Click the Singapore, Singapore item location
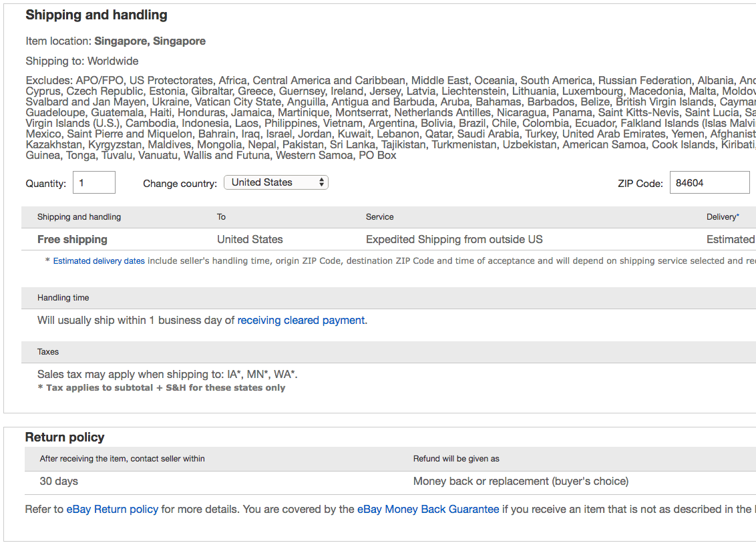 (x=150, y=41)
